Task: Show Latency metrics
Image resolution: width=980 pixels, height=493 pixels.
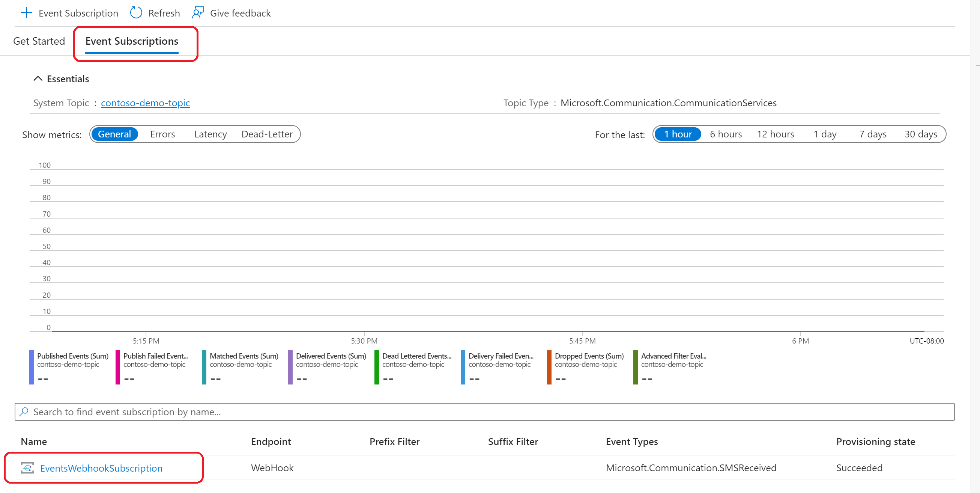Action: tap(210, 134)
